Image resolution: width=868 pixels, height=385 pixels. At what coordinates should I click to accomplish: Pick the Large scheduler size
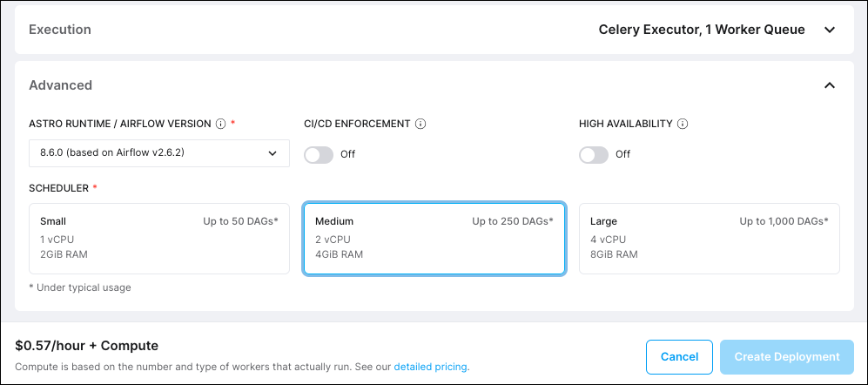(x=709, y=239)
